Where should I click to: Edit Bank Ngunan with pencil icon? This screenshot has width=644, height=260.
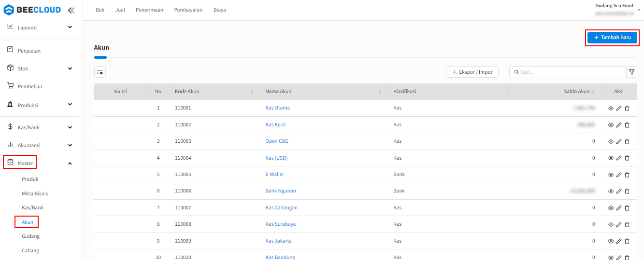(619, 191)
